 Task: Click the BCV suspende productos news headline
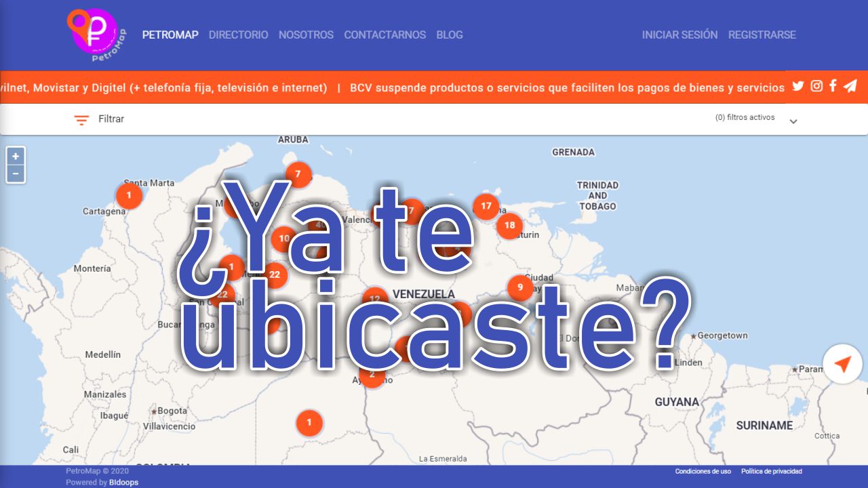click(x=567, y=87)
